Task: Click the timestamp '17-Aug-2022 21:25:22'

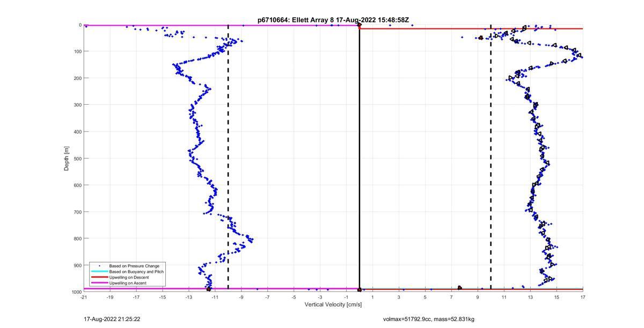Action: click(112, 319)
